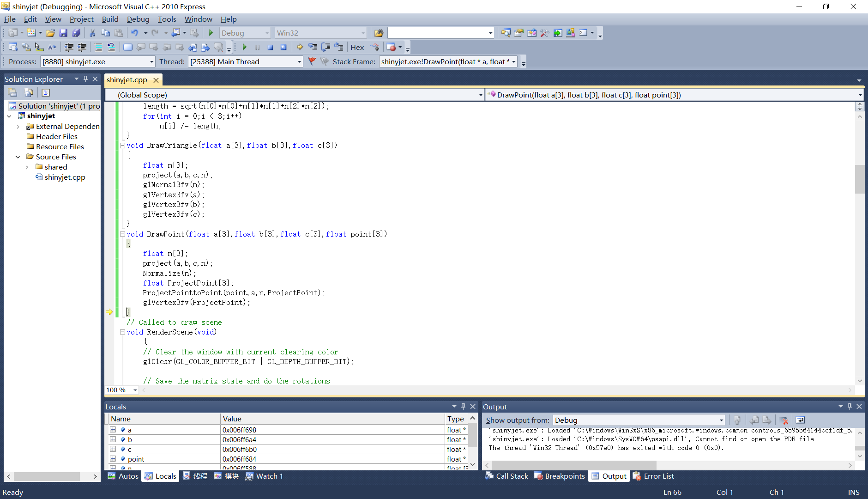Click Solution Explorer horizontal scrollbar thumb
Image resolution: width=868 pixels, height=499 pixels.
(x=47, y=476)
